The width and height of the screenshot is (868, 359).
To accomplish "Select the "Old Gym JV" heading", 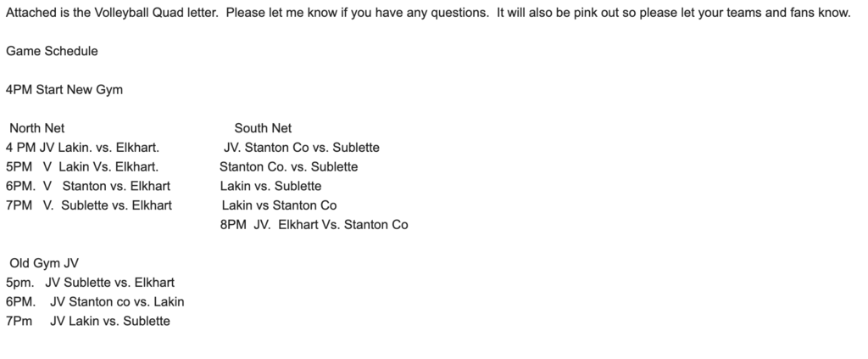I will click(44, 263).
